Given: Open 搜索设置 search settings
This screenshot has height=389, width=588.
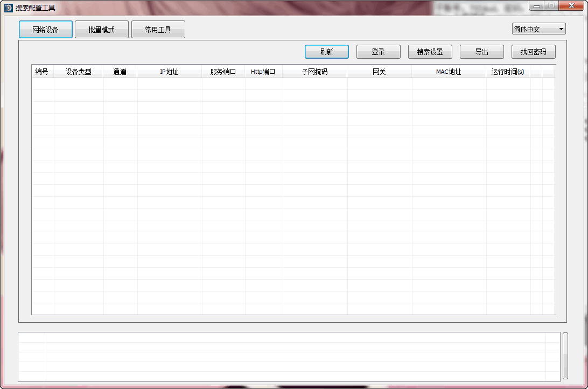Looking at the screenshot, I should [x=430, y=51].
